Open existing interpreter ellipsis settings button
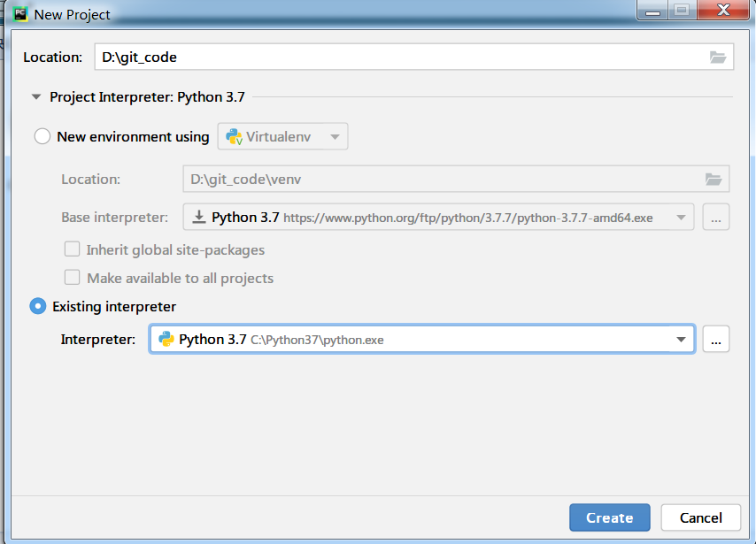This screenshot has height=544, width=756. click(716, 340)
